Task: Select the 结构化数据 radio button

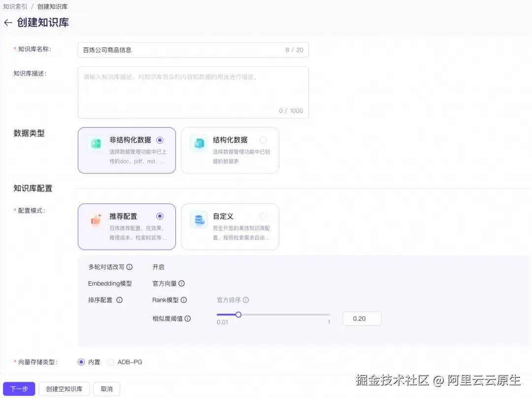Action: 263,139
